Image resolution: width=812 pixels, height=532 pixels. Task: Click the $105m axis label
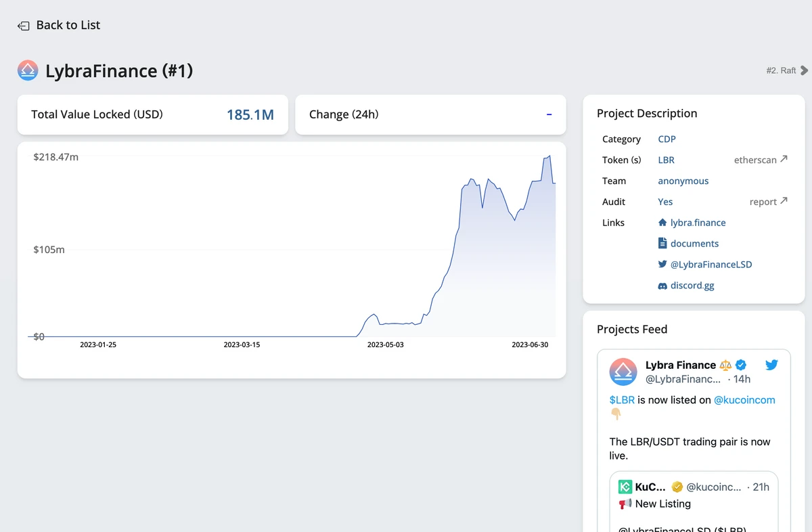click(x=49, y=250)
